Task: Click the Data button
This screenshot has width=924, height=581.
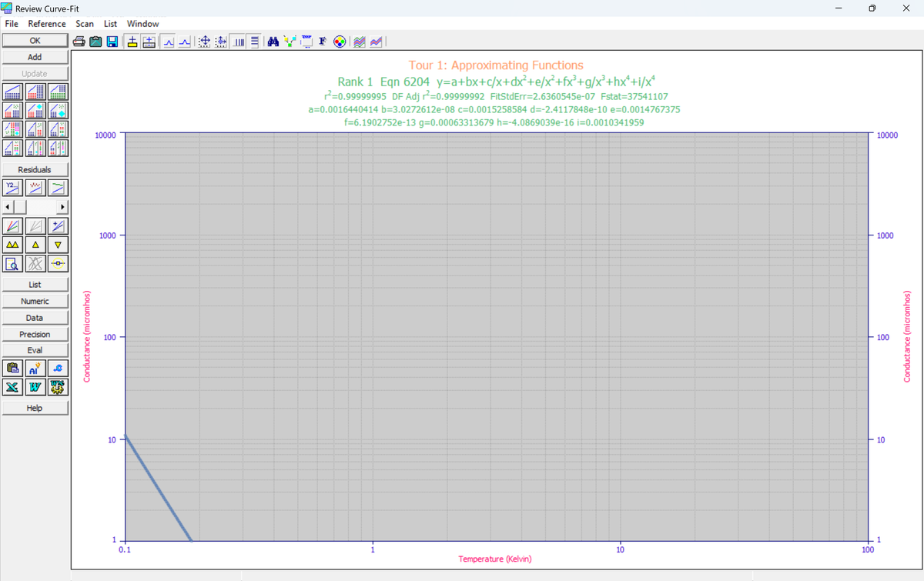Action: (35, 318)
